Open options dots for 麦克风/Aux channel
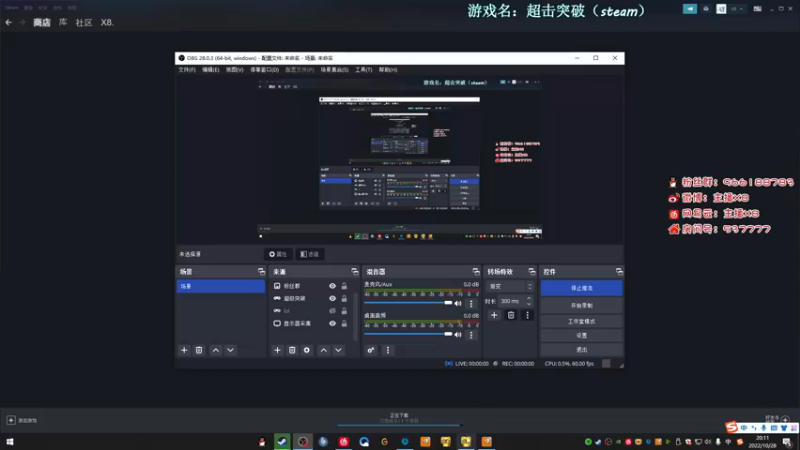This screenshot has width=800, height=450. point(471,304)
